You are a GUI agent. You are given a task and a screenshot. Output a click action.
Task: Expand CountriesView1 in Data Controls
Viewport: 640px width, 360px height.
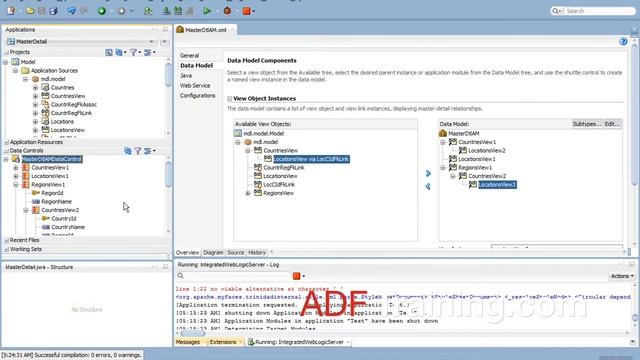pyautogui.click(x=16, y=168)
